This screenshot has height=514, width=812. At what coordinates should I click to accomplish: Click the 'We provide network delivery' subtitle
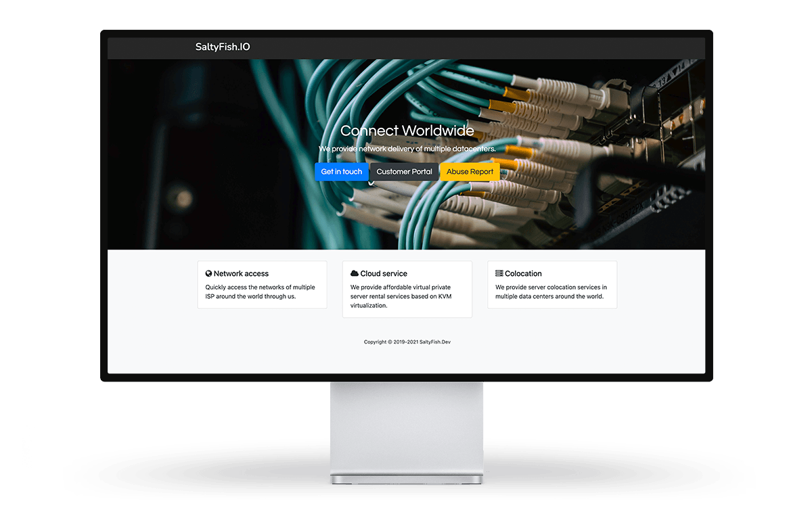click(x=407, y=149)
